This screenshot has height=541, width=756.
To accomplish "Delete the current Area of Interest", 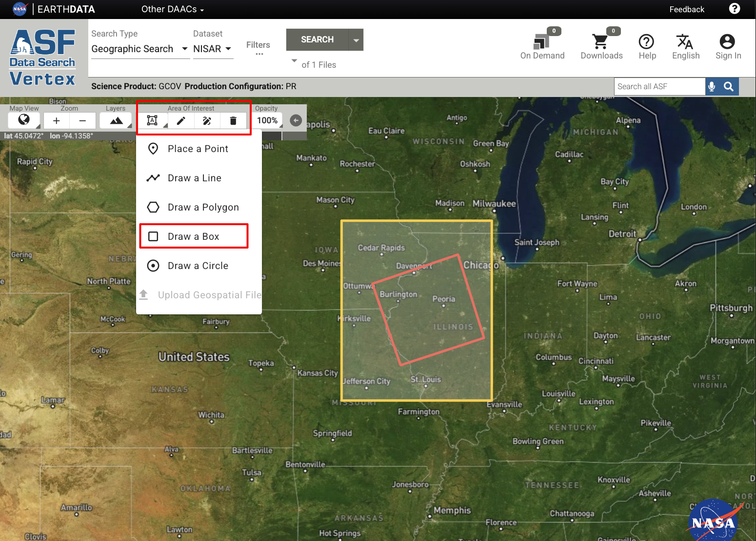I will [233, 120].
